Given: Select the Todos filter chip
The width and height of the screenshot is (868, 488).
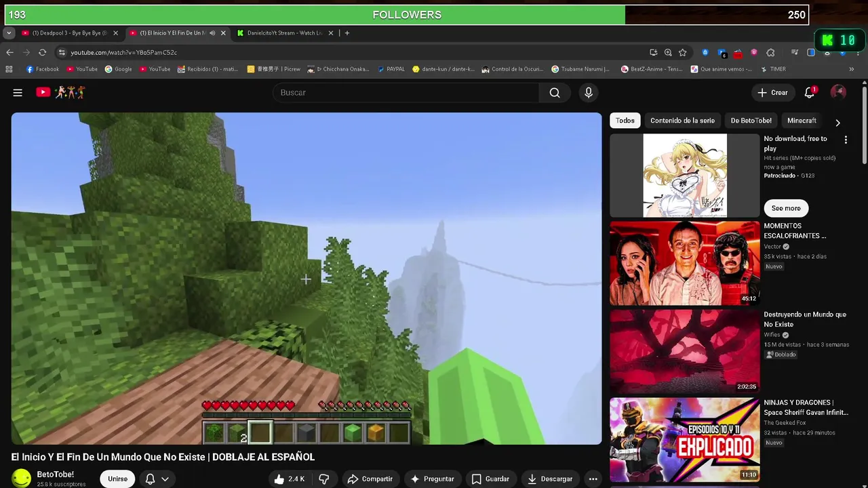Looking at the screenshot, I should click(625, 121).
